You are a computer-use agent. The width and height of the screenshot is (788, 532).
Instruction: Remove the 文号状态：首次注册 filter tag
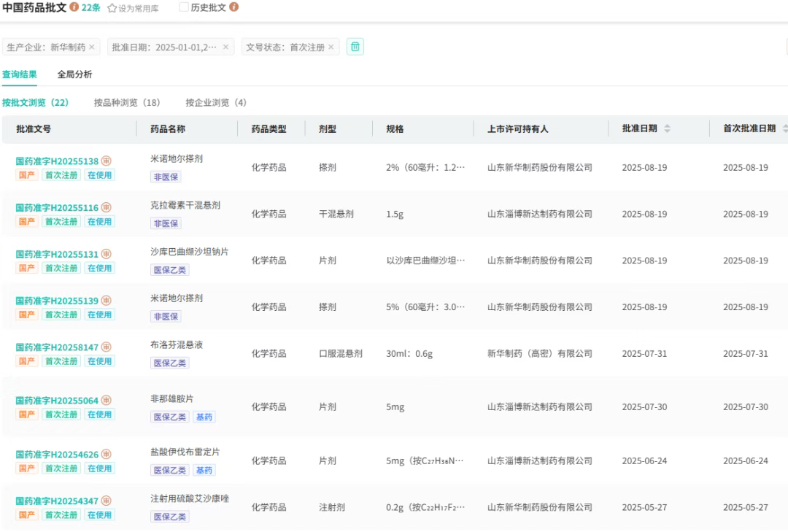[x=331, y=47]
